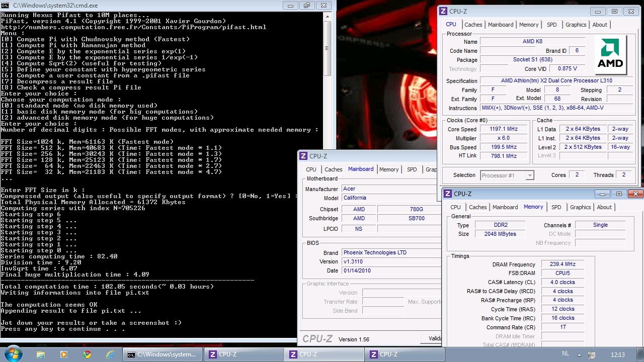Click the Validate button in the Mainboard CPU-Z window
The height and width of the screenshot is (362, 644).
click(x=431, y=338)
